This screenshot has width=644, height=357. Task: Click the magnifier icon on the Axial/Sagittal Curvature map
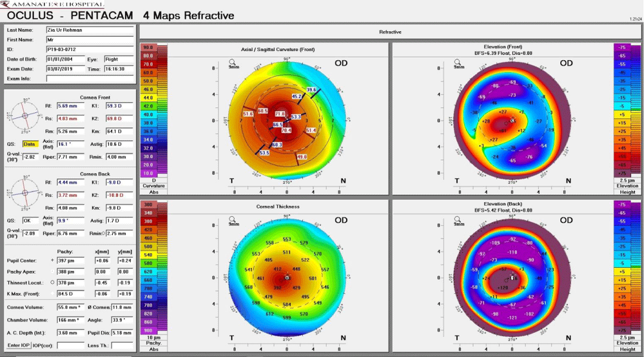(232, 62)
